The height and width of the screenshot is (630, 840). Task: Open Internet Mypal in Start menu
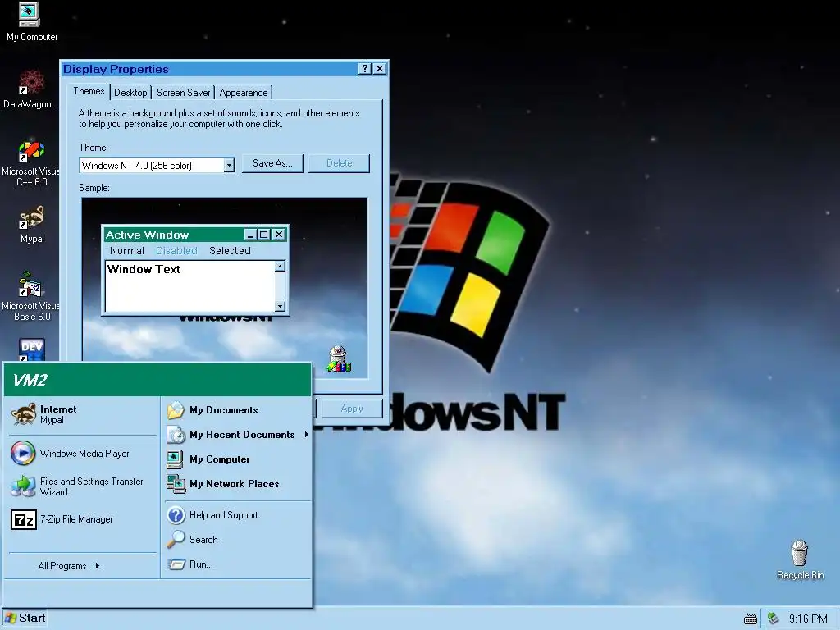point(82,414)
